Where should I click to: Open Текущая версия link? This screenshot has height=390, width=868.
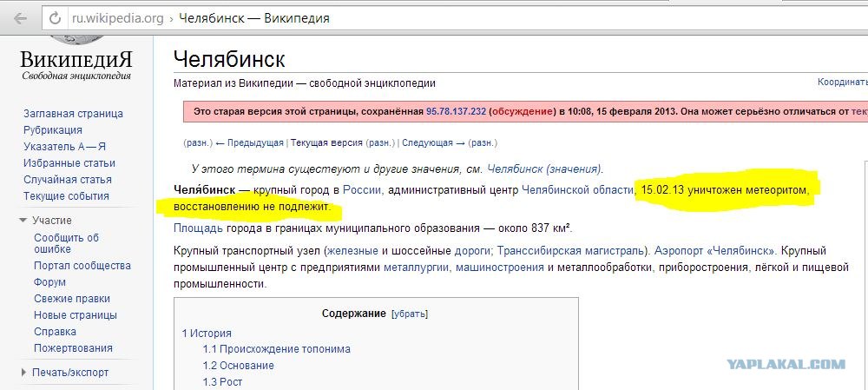(x=327, y=143)
